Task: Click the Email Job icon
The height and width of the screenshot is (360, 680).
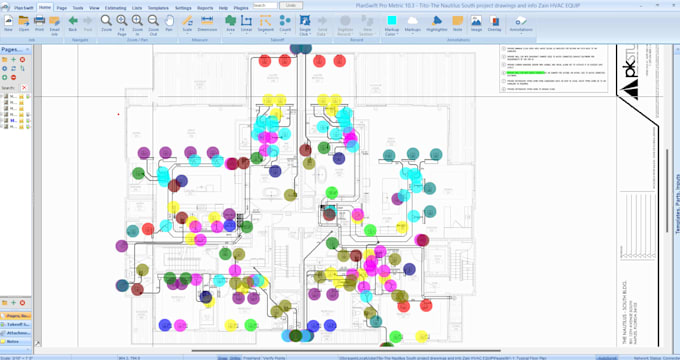Action: coord(55,26)
